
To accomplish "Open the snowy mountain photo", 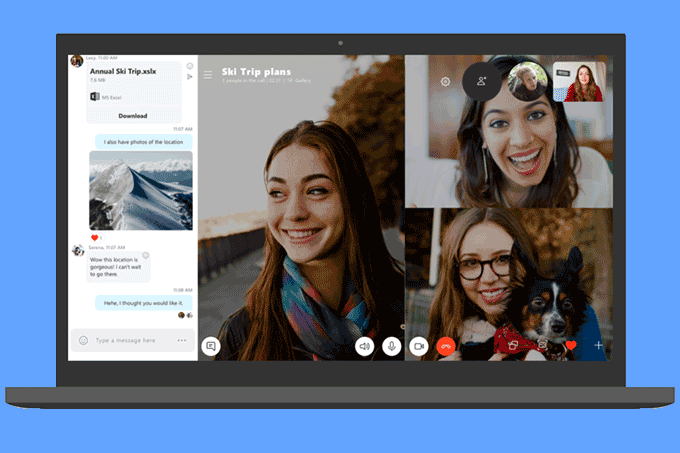I will [x=141, y=190].
